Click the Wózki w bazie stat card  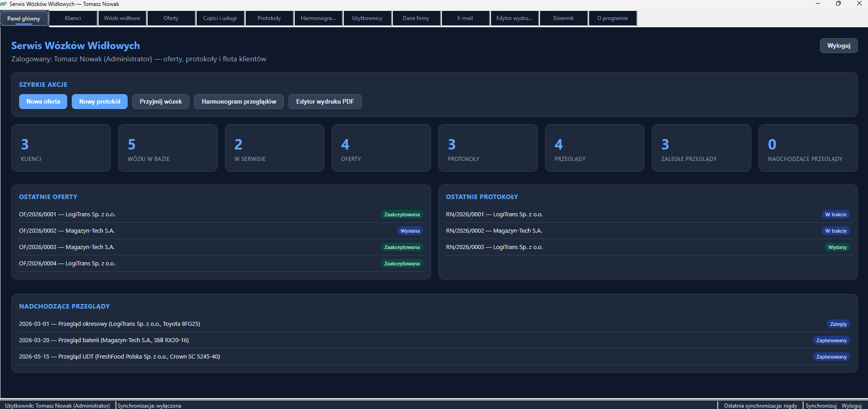tap(168, 148)
